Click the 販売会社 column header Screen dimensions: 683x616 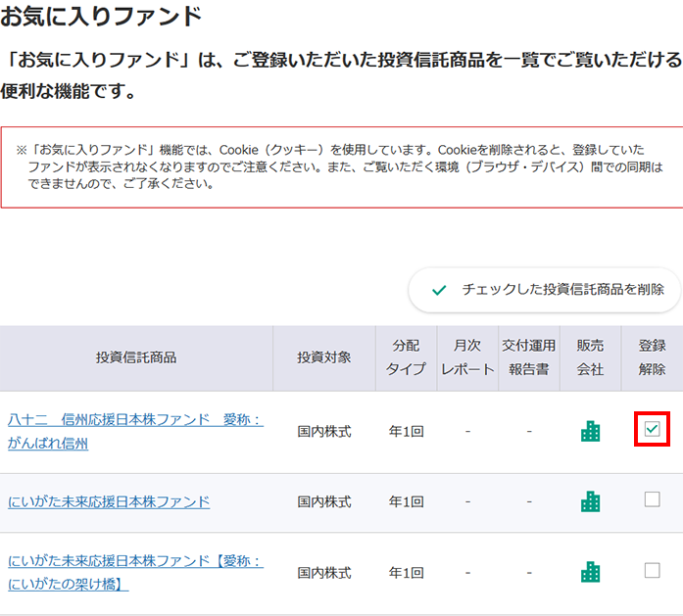point(590,357)
